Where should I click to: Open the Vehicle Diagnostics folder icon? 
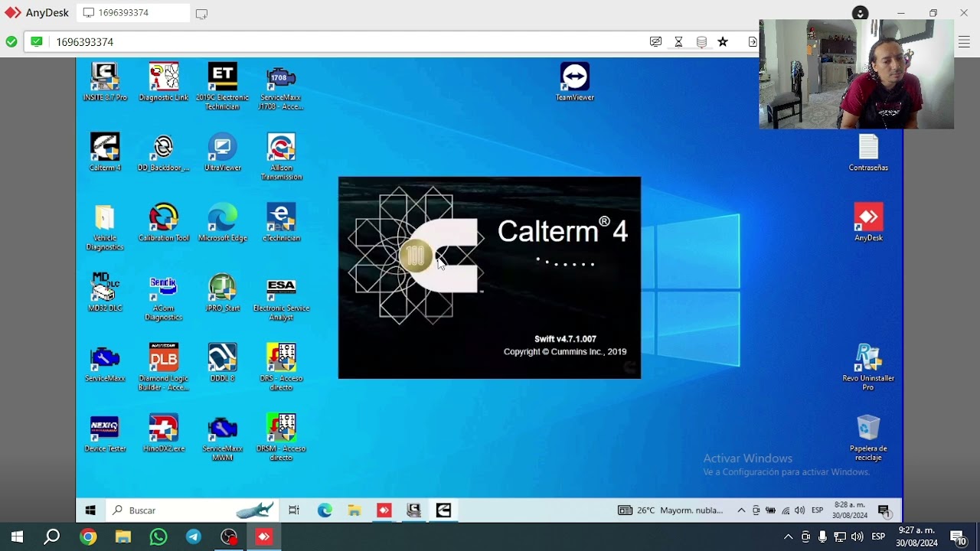coord(105,227)
